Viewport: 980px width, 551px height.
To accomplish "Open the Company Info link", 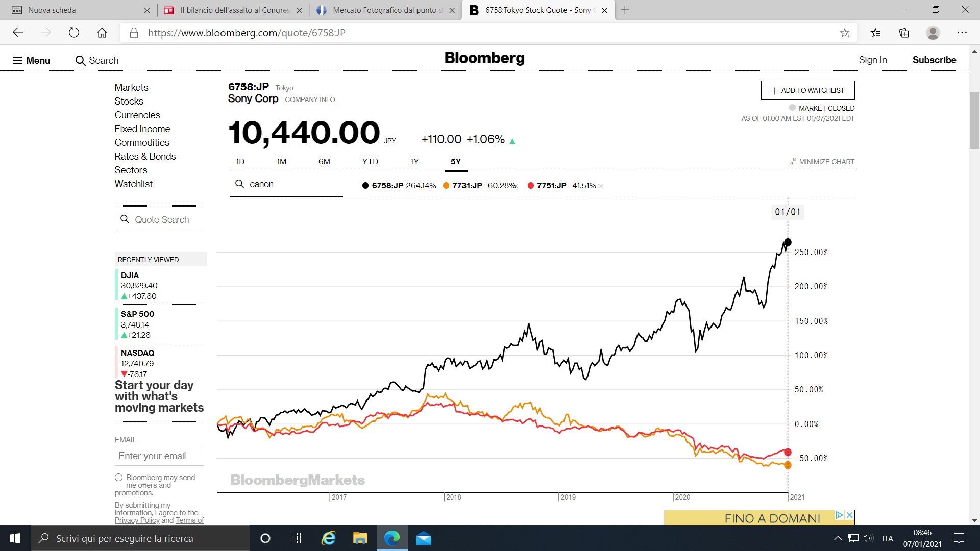I will point(310,99).
